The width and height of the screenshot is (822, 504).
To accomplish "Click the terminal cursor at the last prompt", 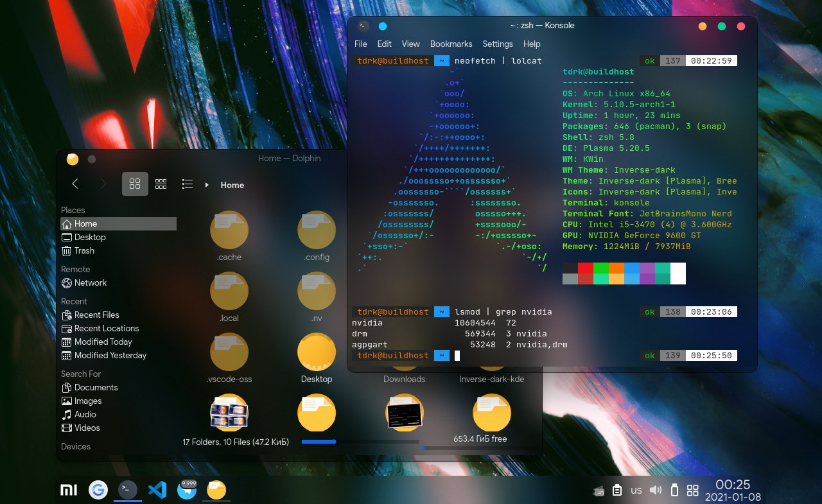I will pos(457,356).
